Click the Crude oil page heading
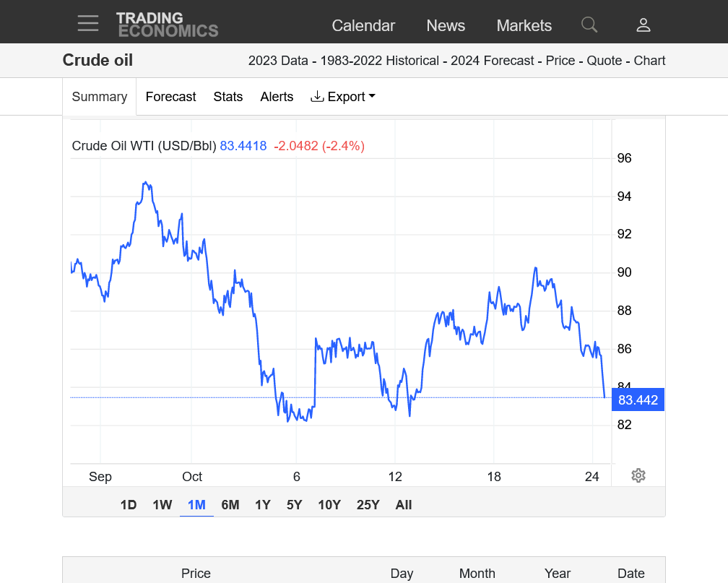 [x=97, y=61]
